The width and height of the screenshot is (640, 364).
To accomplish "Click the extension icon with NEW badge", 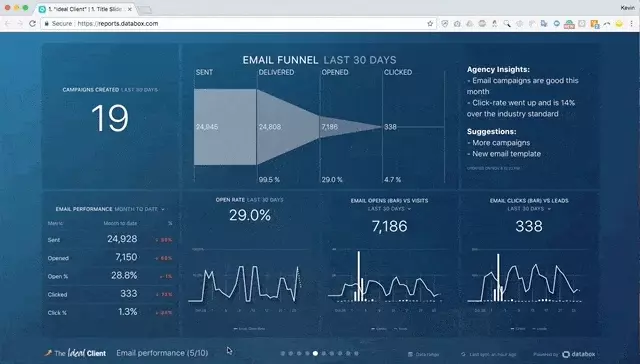I will pos(569,24).
